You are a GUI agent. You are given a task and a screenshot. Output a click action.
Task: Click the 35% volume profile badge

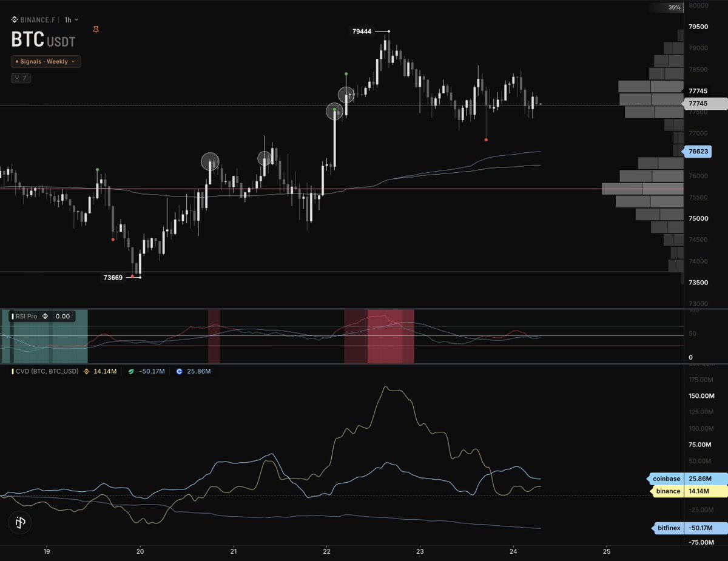[x=673, y=7]
